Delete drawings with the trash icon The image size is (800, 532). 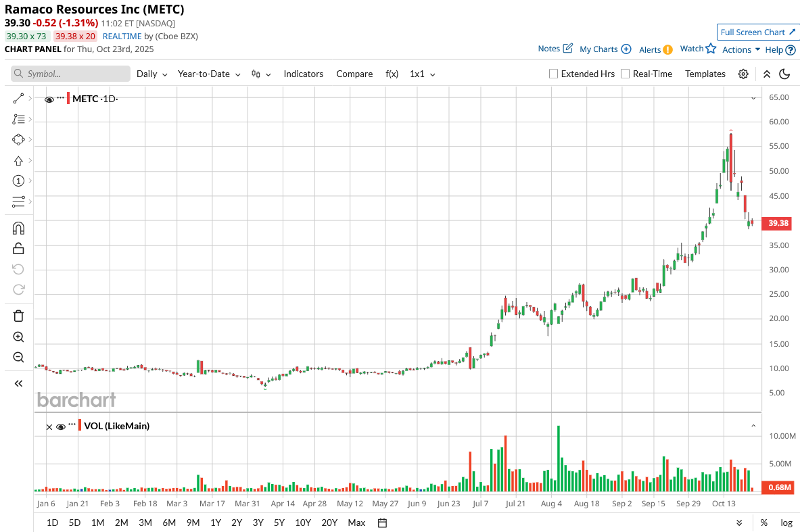tap(18, 316)
